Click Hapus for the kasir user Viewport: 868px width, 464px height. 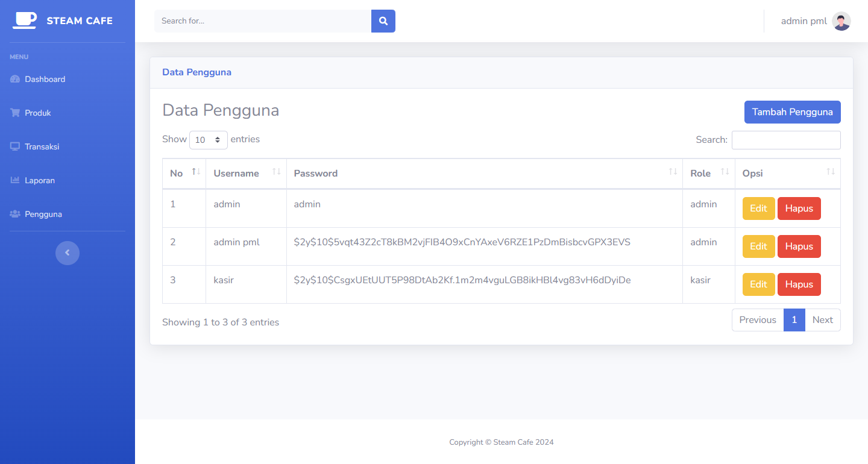799,284
